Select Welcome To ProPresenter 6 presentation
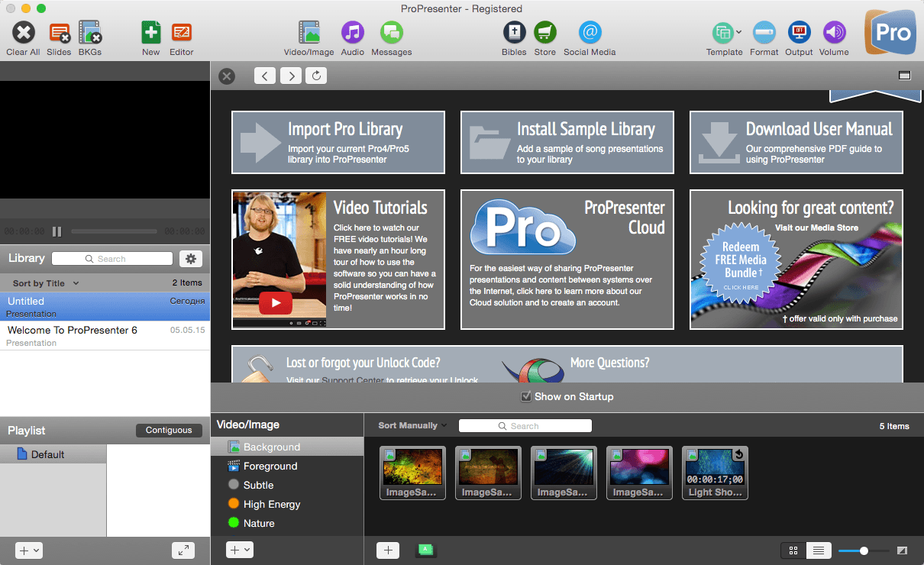The height and width of the screenshot is (565, 924). click(105, 336)
